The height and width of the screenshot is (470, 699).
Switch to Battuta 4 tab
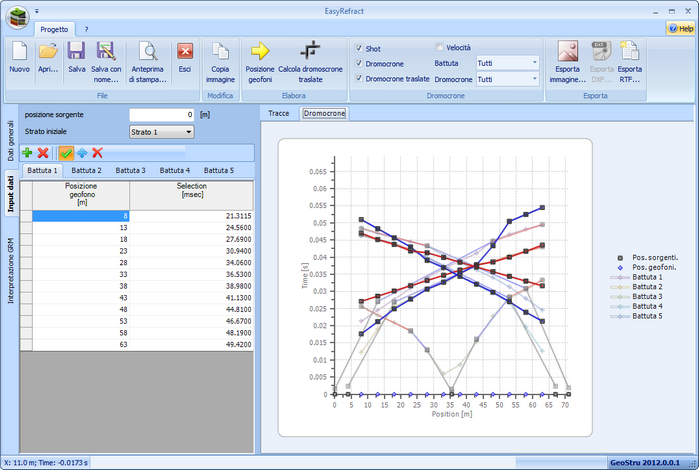175,170
